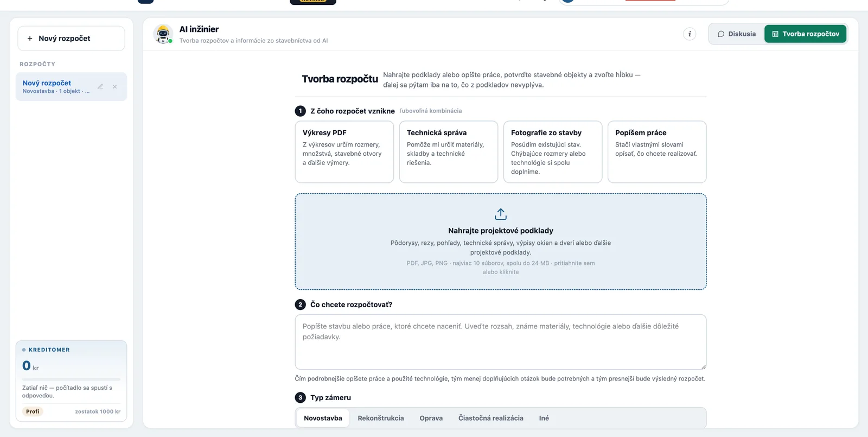Choose Iné project type

pyautogui.click(x=544, y=418)
